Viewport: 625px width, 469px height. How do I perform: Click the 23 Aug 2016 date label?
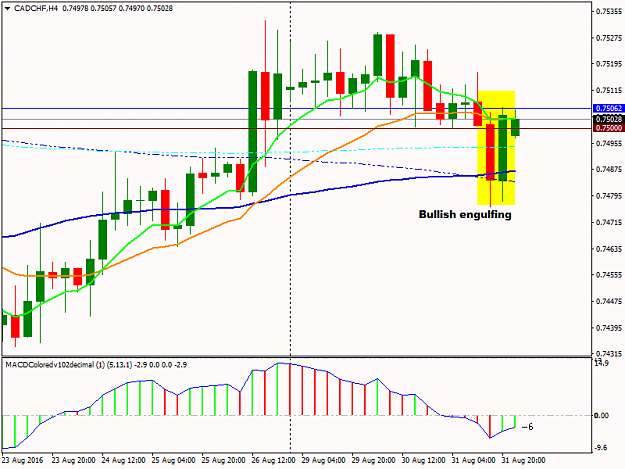tap(22, 460)
